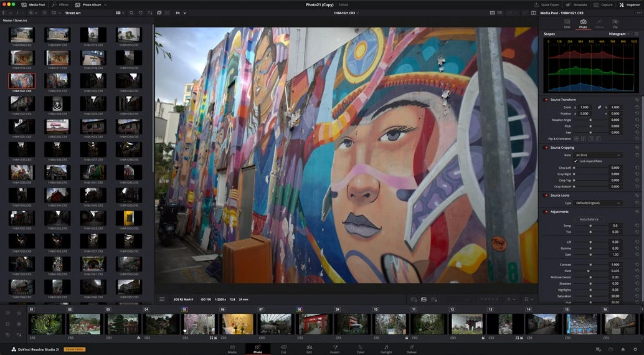This screenshot has height=355, width=644.
Task: Switch to the RAW inspector tab
Action: [567, 24]
